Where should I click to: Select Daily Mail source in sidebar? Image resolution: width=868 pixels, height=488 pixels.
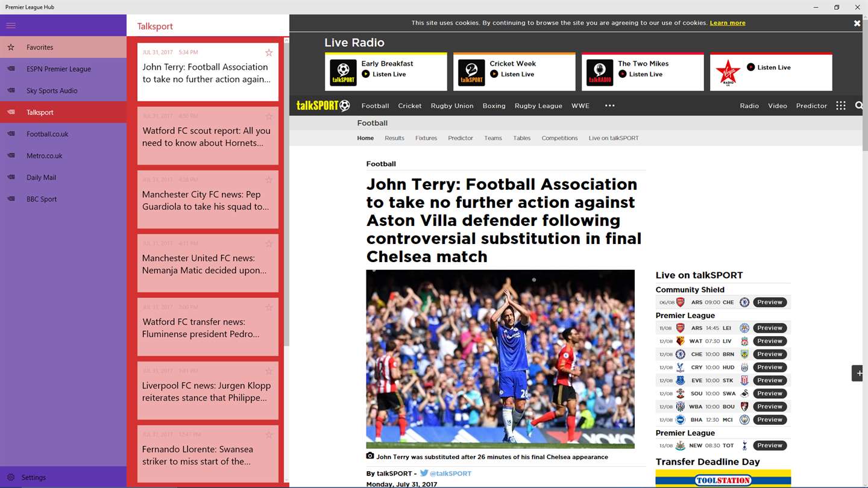63,177
